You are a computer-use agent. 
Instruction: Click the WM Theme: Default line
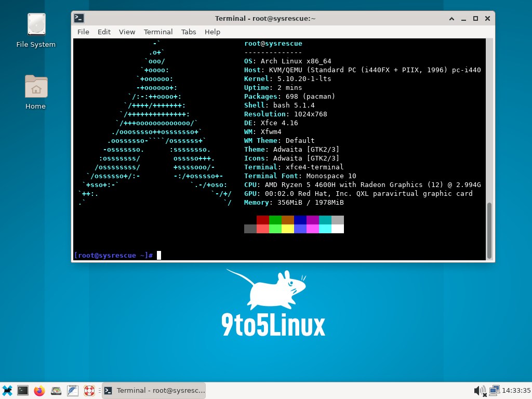point(279,140)
